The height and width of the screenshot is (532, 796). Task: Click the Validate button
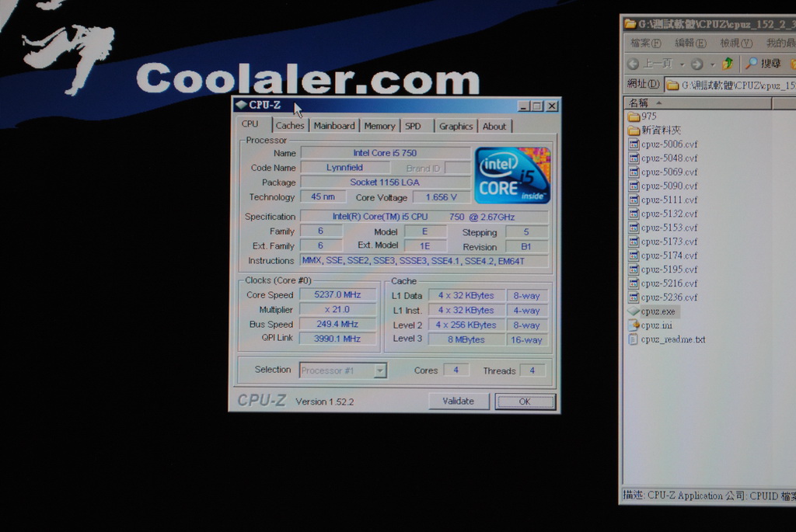459,402
